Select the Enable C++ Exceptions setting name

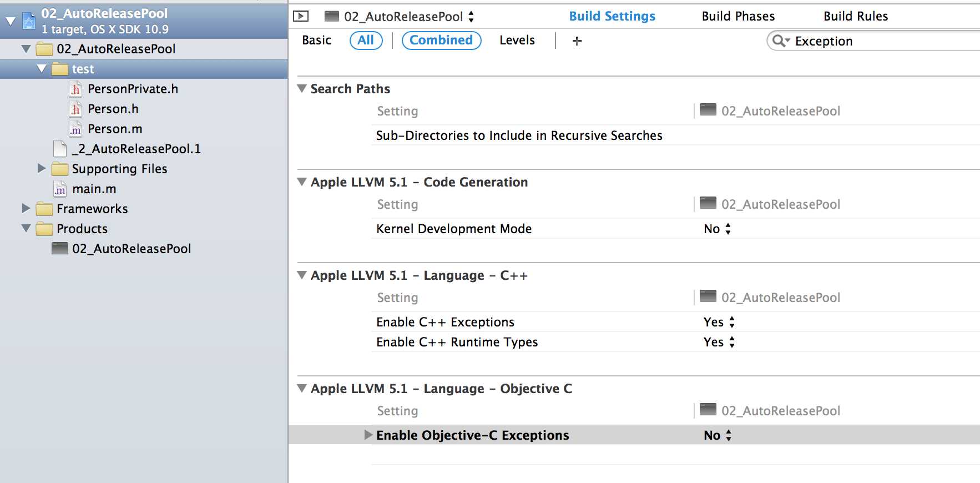445,322
